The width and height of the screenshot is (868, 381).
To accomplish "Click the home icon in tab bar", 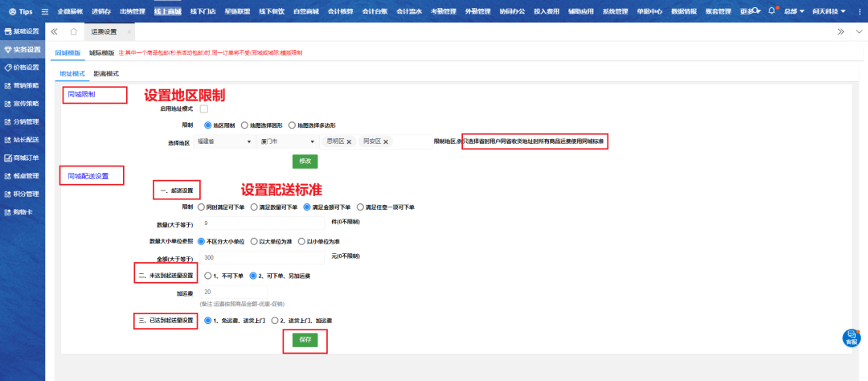I will (x=73, y=31).
